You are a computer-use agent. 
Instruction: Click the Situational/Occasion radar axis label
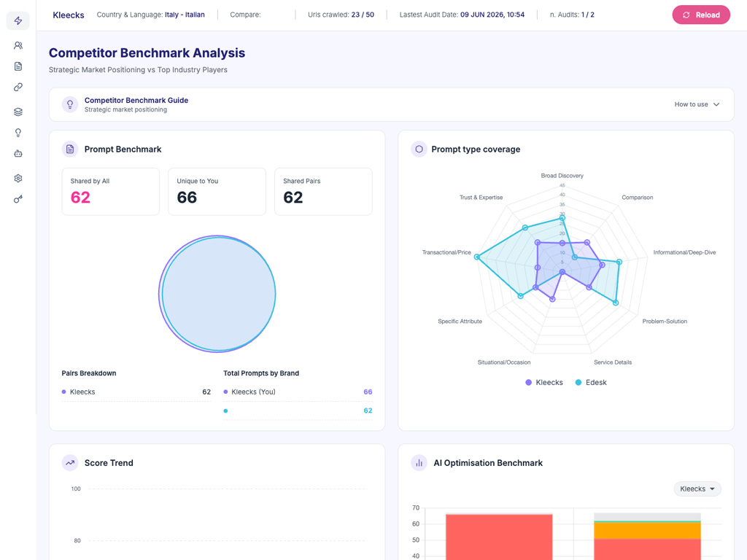504,362
